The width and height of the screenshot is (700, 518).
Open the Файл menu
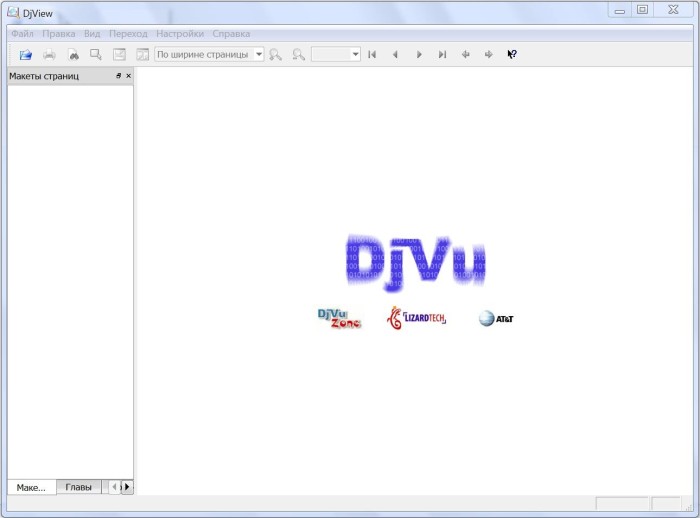(x=22, y=34)
